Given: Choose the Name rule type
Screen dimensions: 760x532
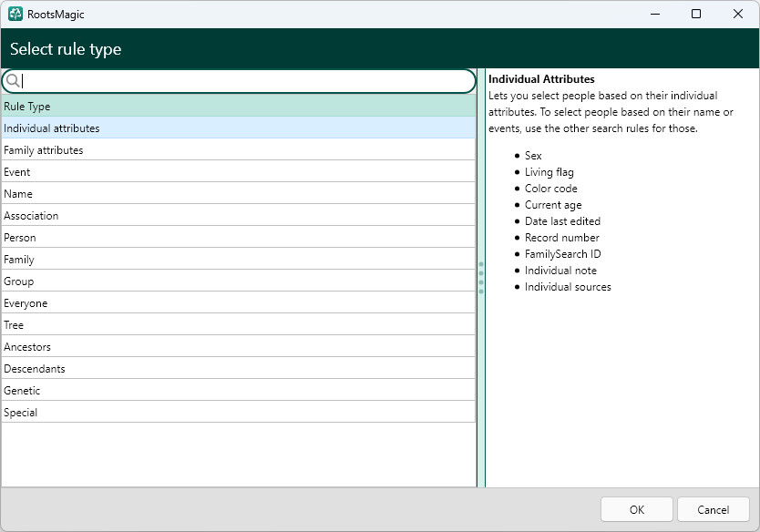Looking at the screenshot, I should tap(239, 193).
